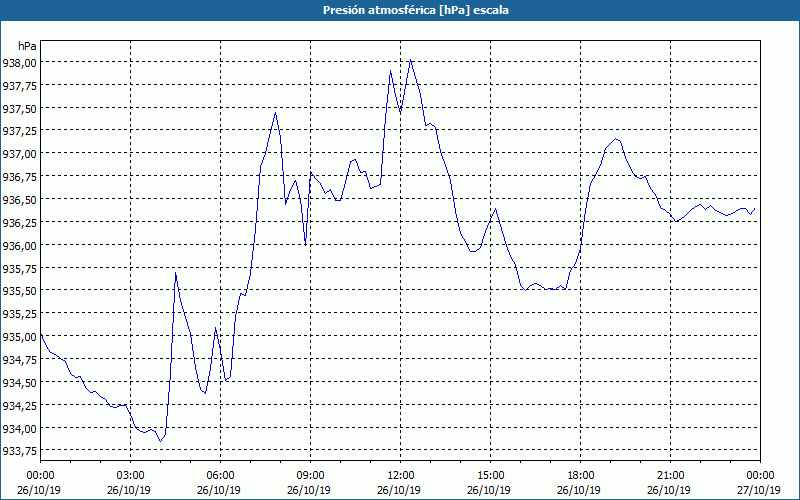The image size is (800, 500).
Task: Pick the '937,00' pressure label
Action: coord(19,154)
